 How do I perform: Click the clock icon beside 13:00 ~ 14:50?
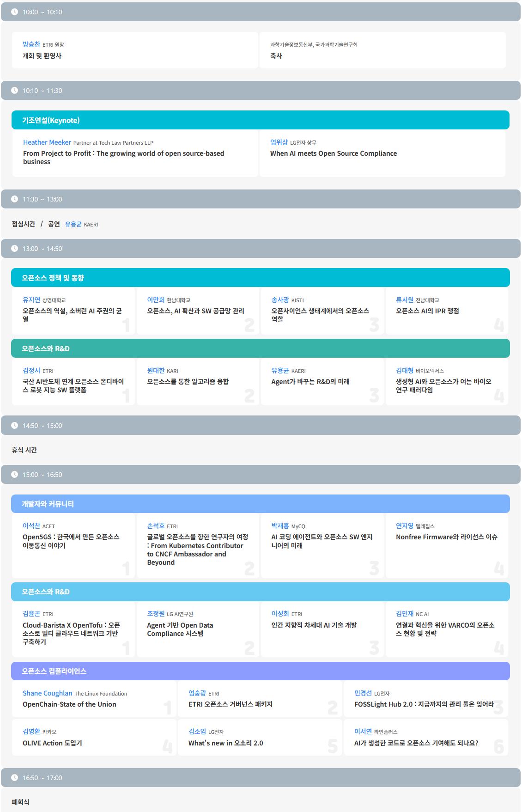[x=15, y=249]
